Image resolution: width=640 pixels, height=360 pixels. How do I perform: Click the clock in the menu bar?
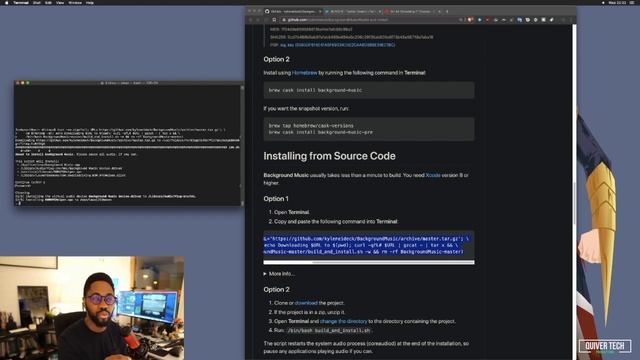617,2
